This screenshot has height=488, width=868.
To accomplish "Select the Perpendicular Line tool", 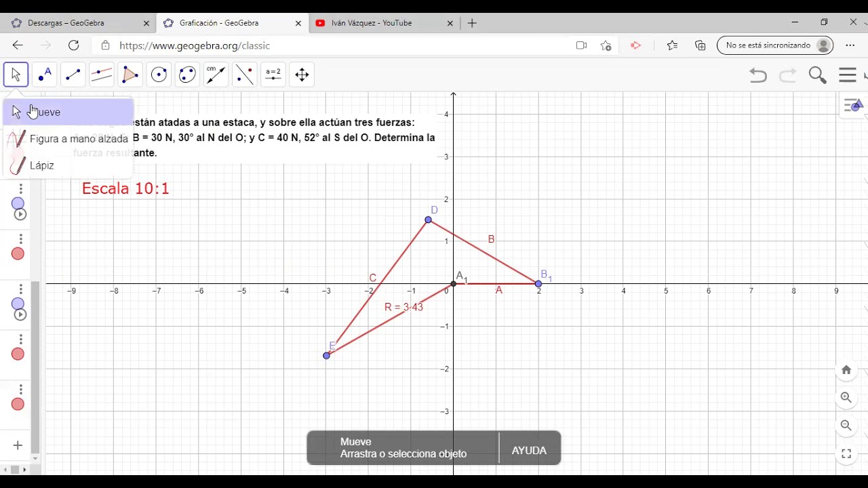I will click(102, 75).
